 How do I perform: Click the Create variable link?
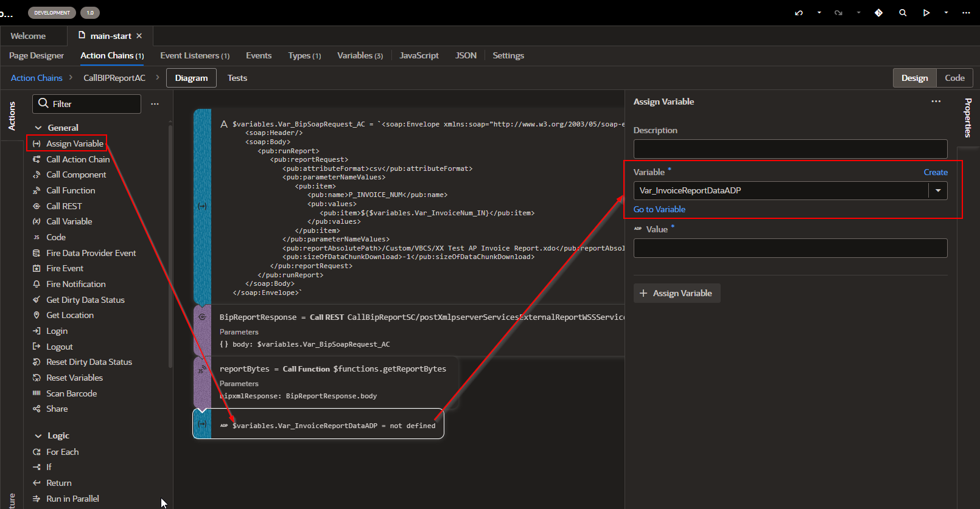coord(936,172)
